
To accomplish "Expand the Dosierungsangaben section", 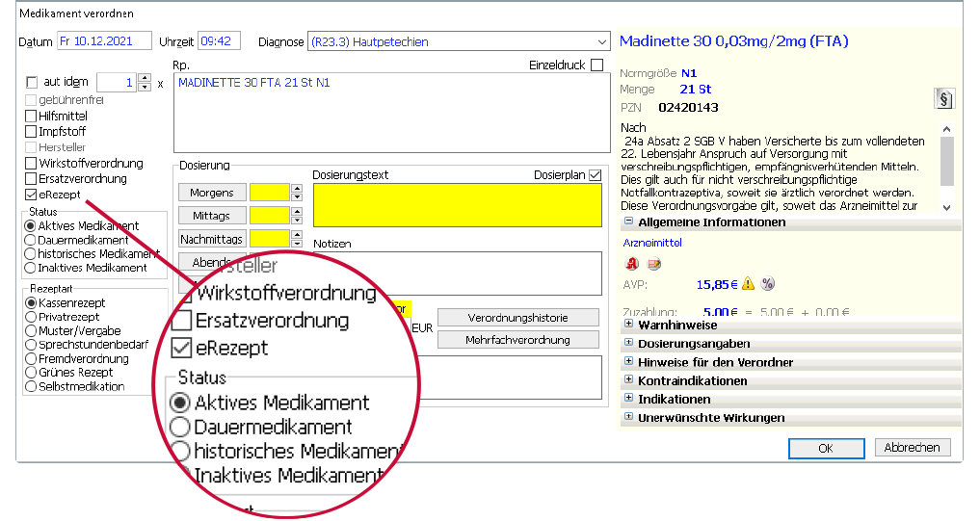I will [628, 342].
